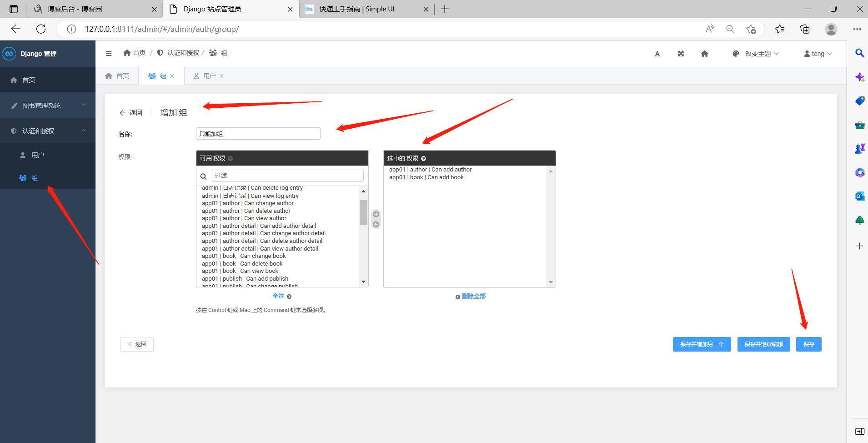
Task: Close the 用户 page tab
Action: [x=222, y=76]
